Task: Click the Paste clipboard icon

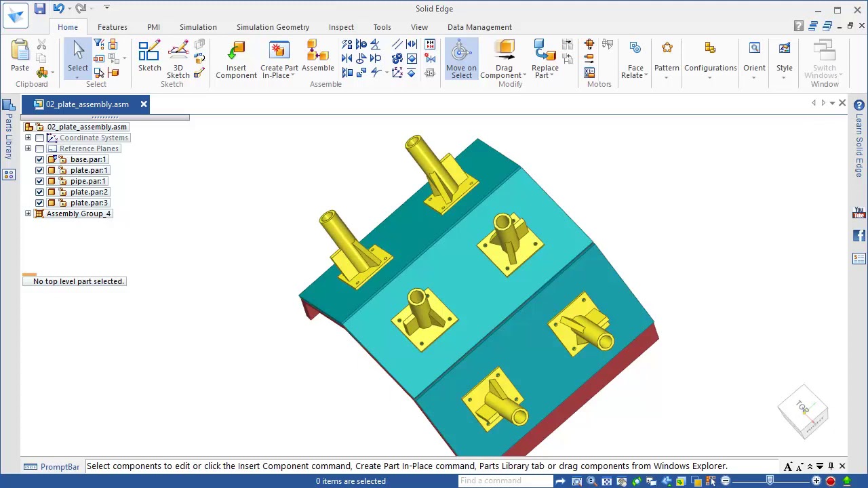Action: point(20,50)
